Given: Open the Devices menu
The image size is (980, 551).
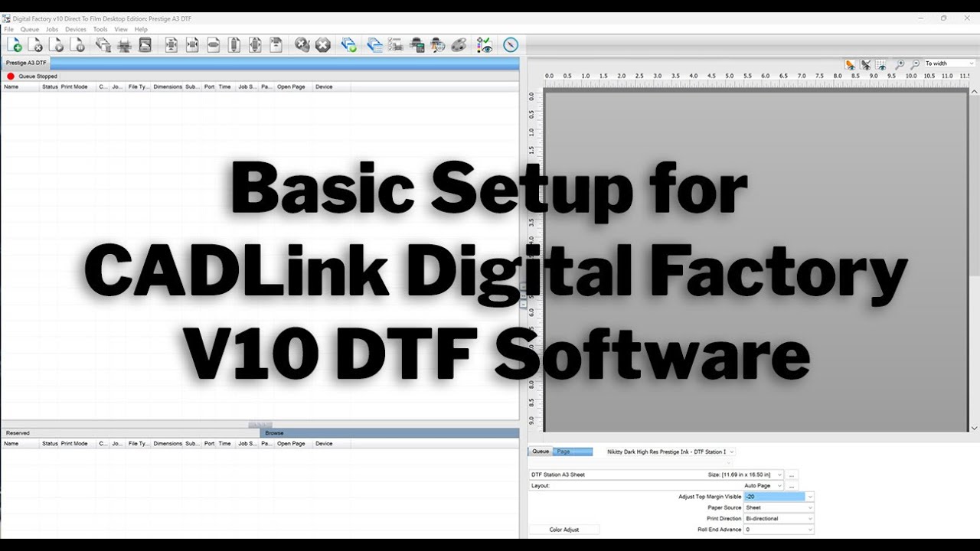Looking at the screenshot, I should pyautogui.click(x=76, y=29).
